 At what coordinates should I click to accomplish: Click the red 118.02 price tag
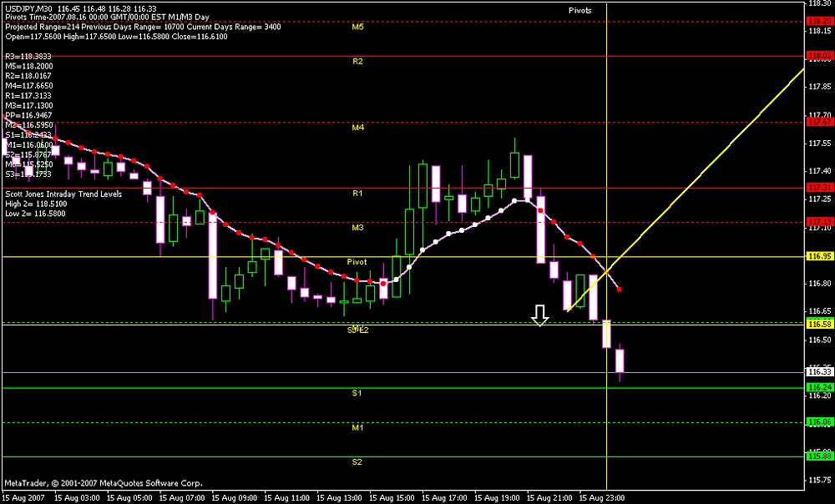pyautogui.click(x=817, y=56)
